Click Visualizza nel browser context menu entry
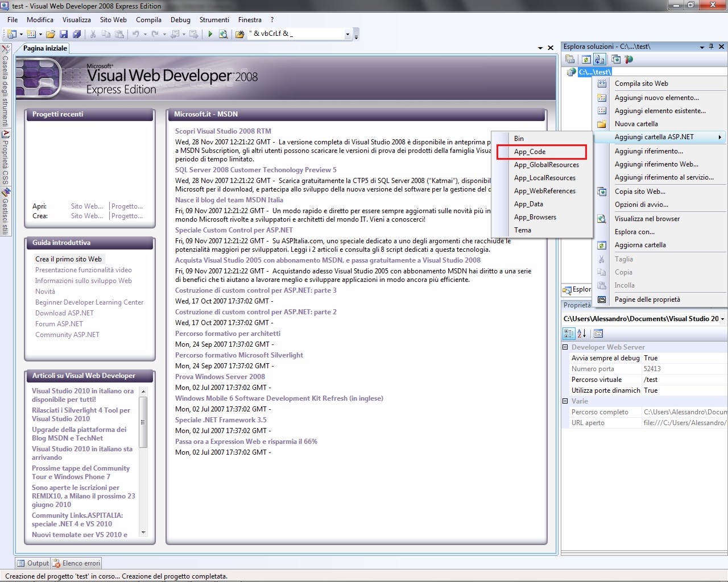The width and height of the screenshot is (728, 582). [x=660, y=219]
